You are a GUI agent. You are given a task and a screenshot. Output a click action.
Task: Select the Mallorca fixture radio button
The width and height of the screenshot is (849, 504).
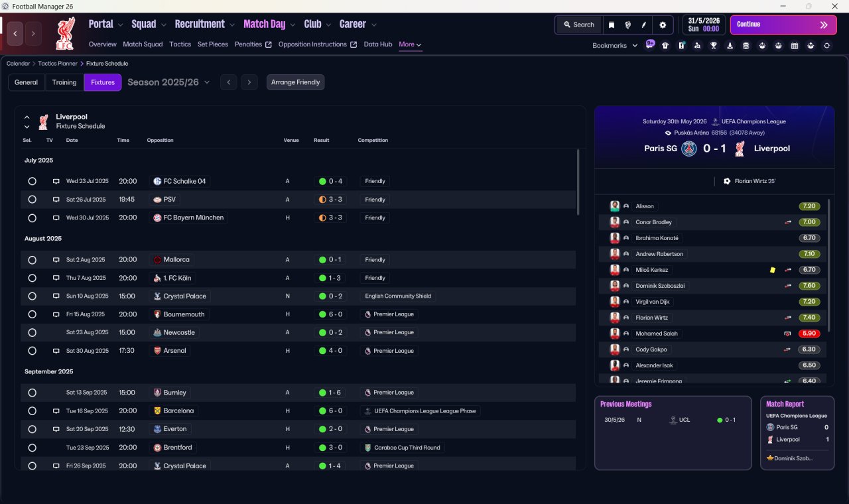32,260
